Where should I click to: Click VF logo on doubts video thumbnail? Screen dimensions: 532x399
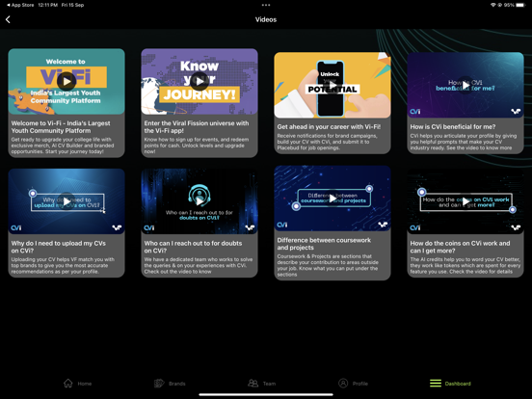(250, 228)
